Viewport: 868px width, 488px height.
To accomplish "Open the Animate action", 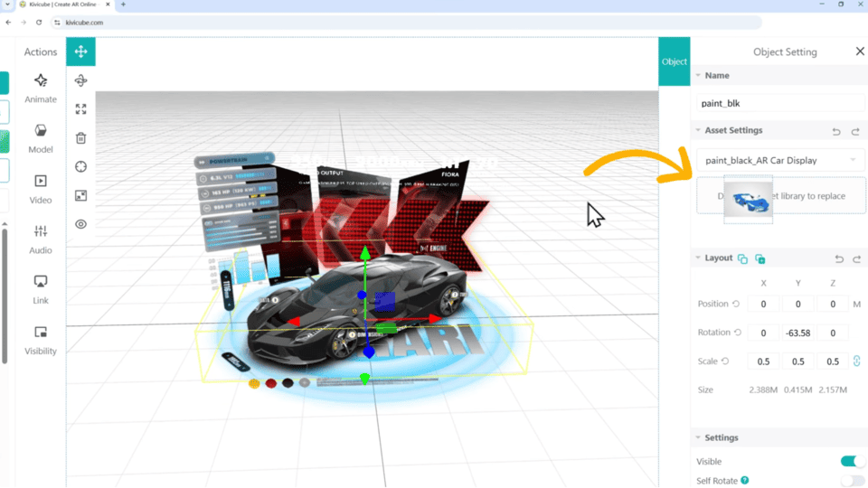I will tap(41, 88).
